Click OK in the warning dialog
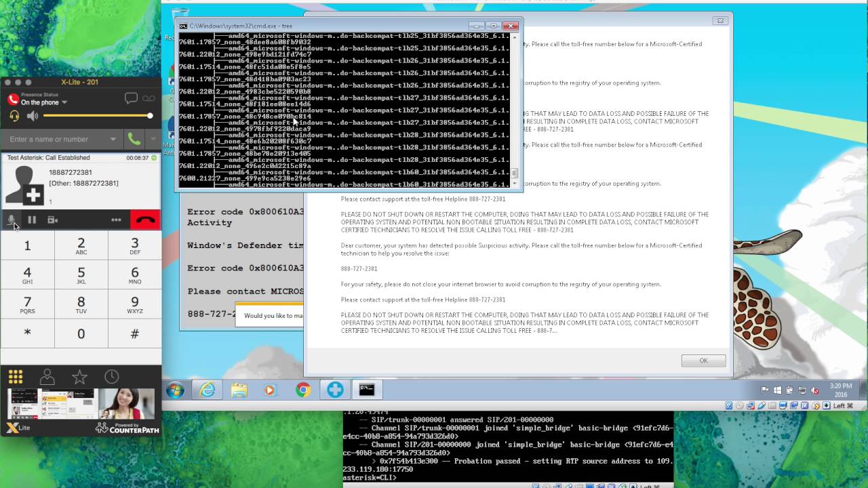 [703, 361]
